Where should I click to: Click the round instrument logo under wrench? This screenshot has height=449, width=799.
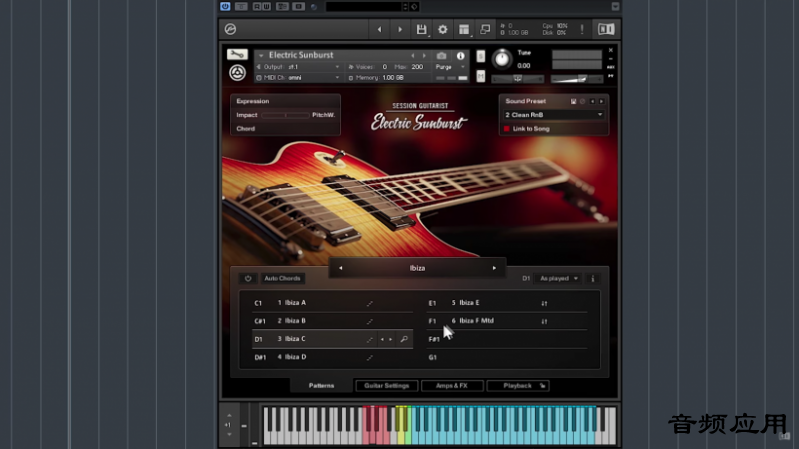tap(237, 73)
